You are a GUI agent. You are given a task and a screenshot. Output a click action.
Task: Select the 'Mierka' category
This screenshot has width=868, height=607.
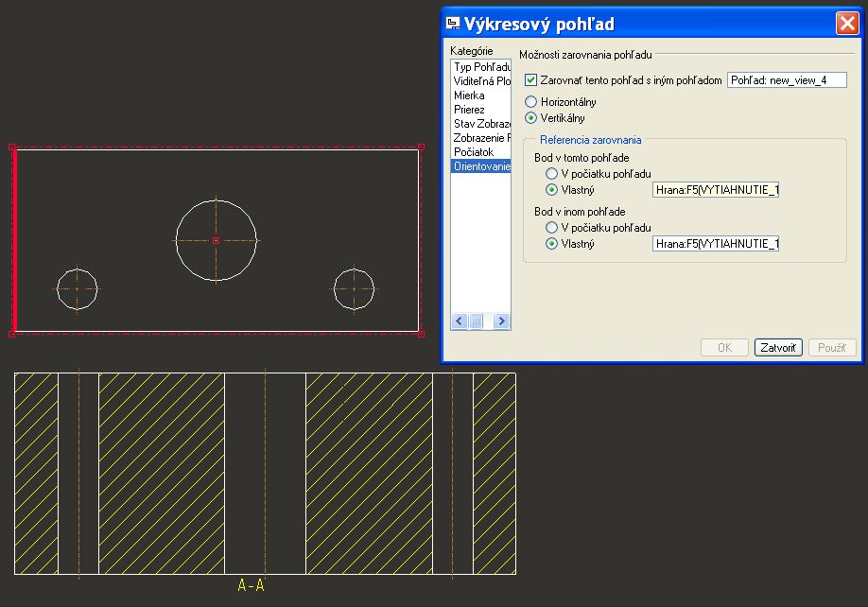tap(481, 95)
